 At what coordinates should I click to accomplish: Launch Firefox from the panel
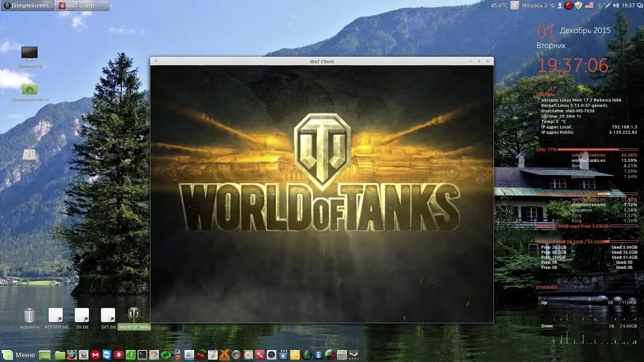pos(71,355)
